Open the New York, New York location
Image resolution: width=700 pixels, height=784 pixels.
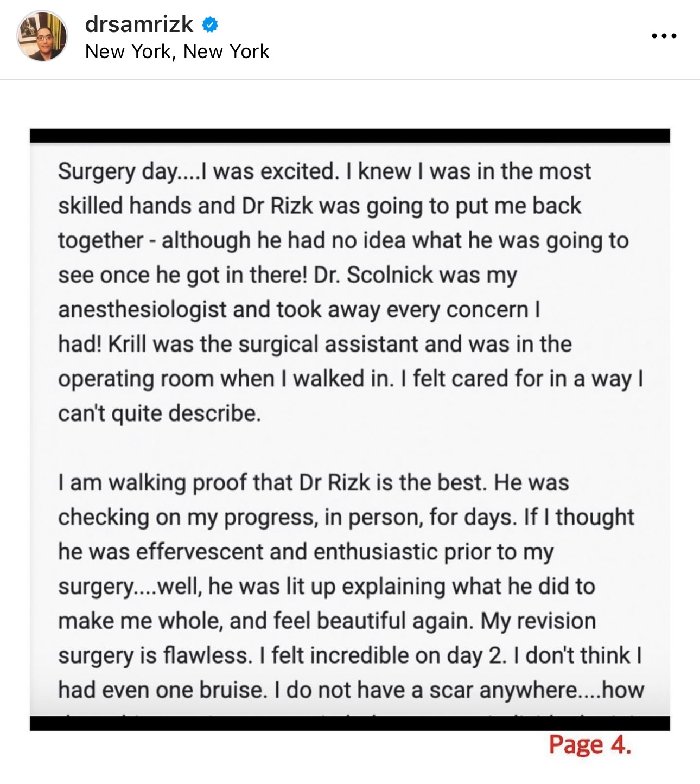[x=177, y=52]
